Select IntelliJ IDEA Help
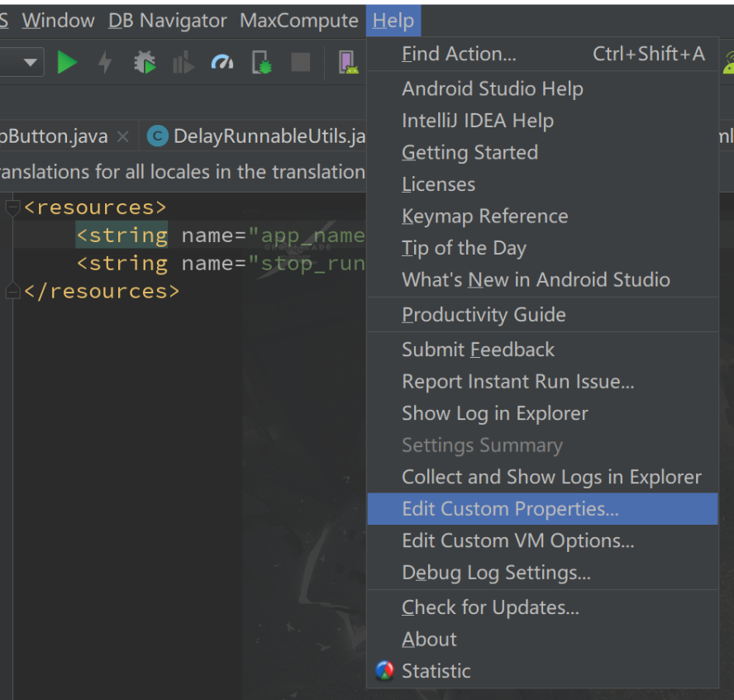The height and width of the screenshot is (700, 734). [x=543, y=121]
